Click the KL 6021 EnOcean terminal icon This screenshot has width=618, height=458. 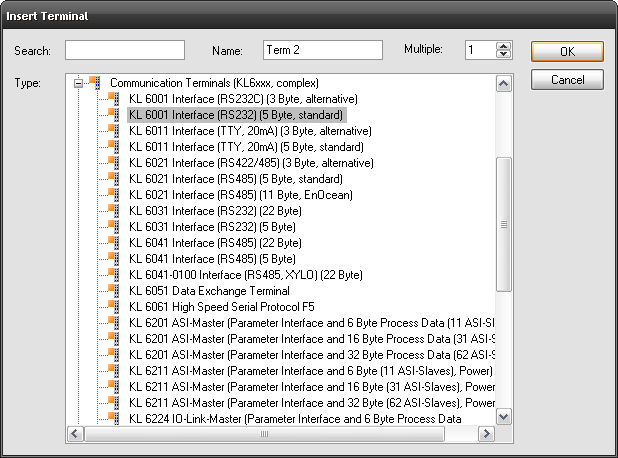point(114,194)
